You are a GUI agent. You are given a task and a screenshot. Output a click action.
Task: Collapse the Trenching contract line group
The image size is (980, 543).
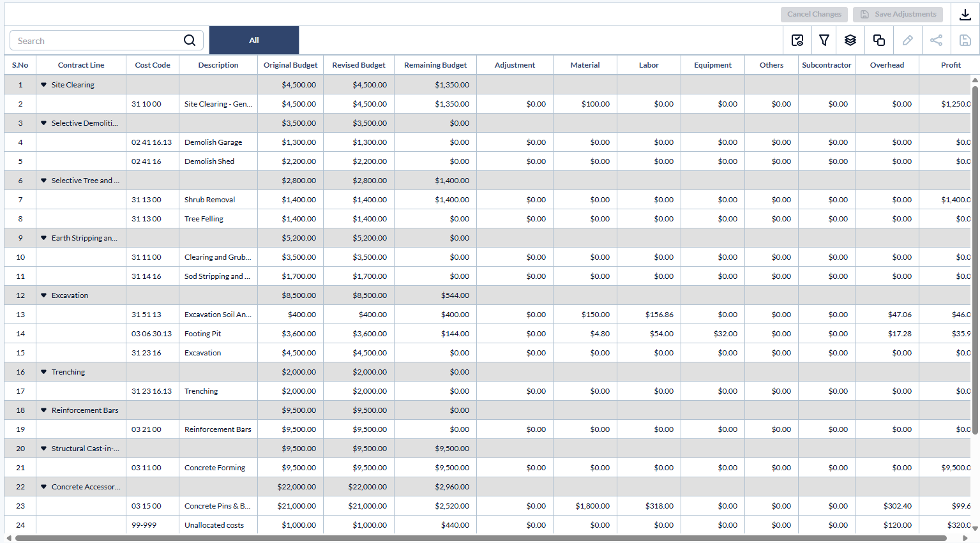pyautogui.click(x=43, y=372)
